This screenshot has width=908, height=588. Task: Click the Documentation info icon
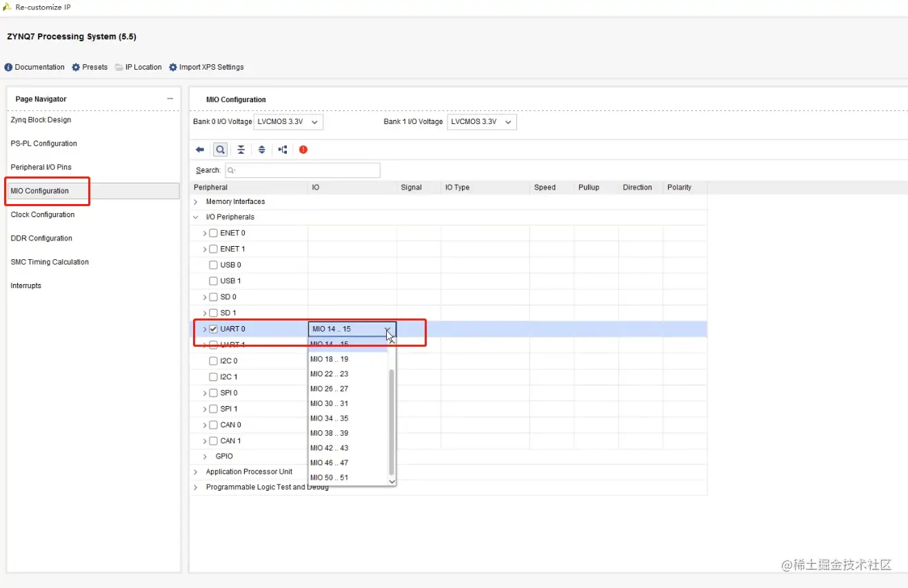coord(8,67)
